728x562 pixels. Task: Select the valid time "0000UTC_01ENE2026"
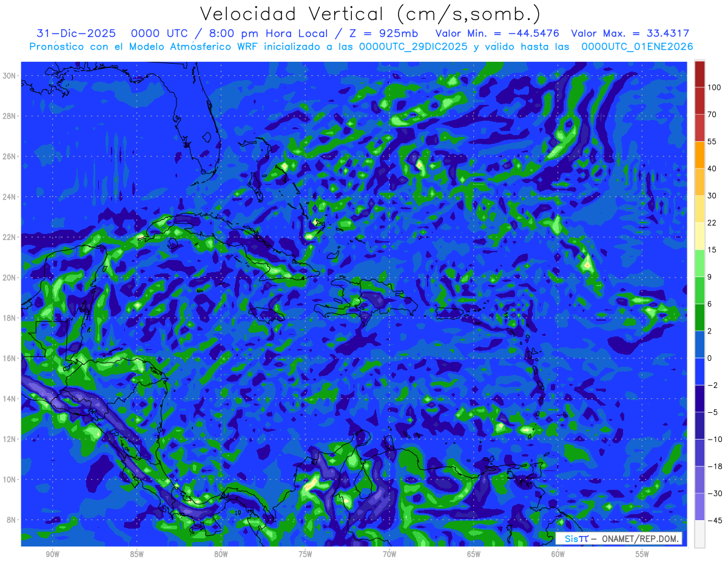(x=637, y=47)
